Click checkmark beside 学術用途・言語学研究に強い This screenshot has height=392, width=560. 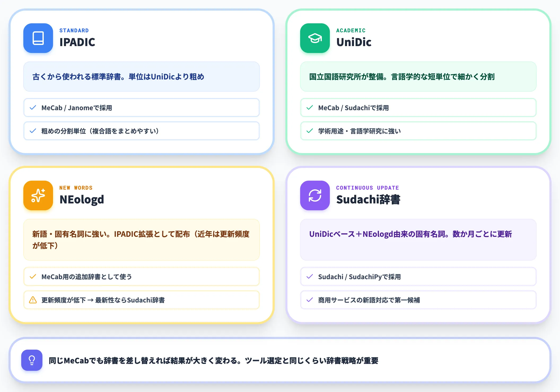click(310, 131)
